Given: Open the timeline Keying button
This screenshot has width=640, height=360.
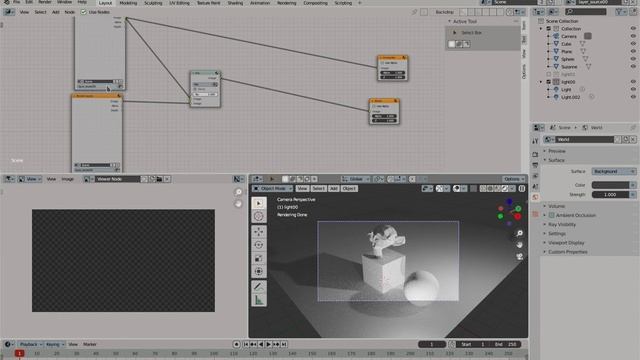Looking at the screenshot, I should [x=55, y=344].
